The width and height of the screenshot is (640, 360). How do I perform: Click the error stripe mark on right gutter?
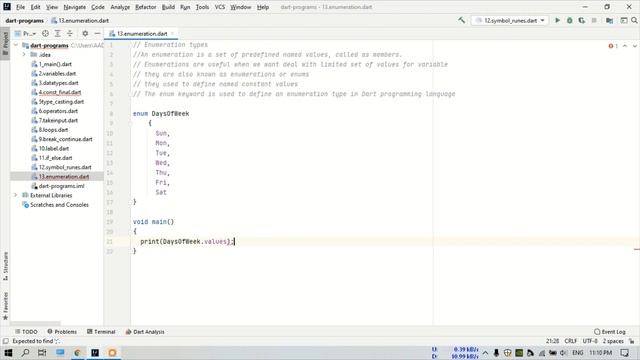point(637,249)
